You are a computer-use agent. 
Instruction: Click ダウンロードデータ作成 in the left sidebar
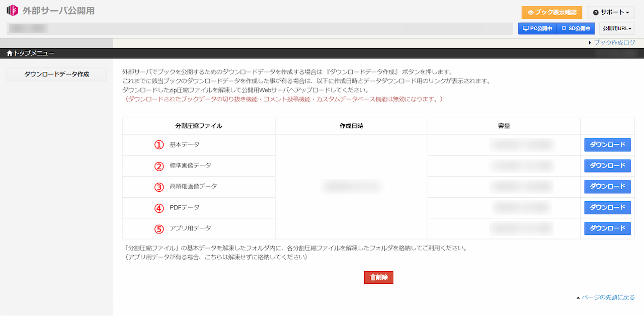click(56, 74)
